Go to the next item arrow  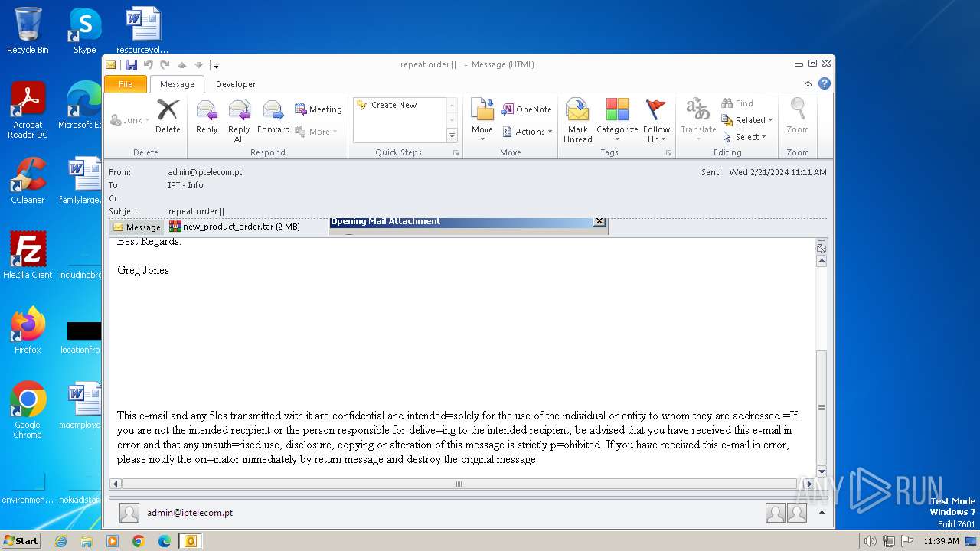[198, 65]
